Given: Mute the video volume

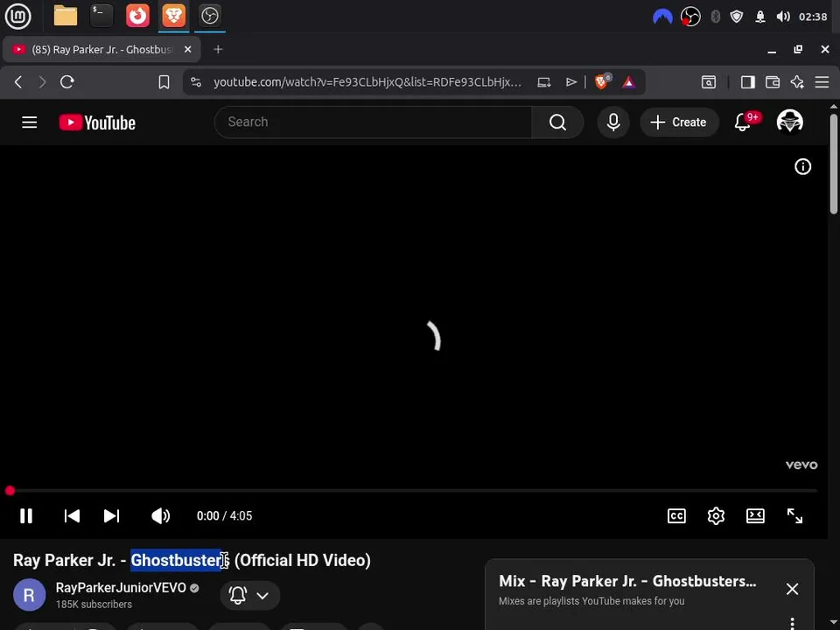Looking at the screenshot, I should [160, 516].
